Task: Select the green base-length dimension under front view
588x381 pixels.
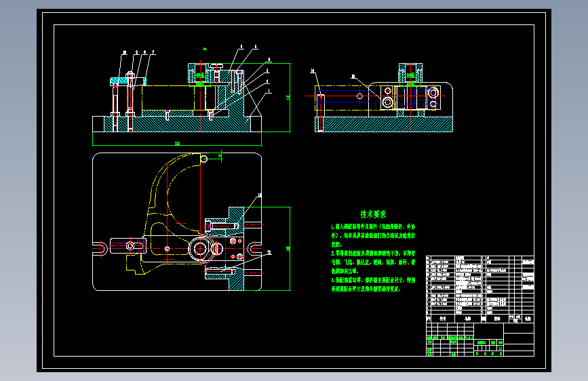Action: click(x=177, y=143)
